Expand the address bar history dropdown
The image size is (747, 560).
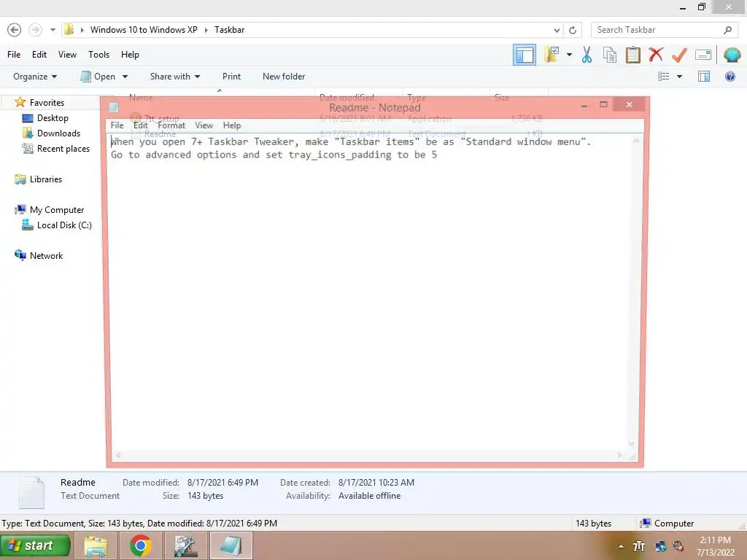click(557, 30)
